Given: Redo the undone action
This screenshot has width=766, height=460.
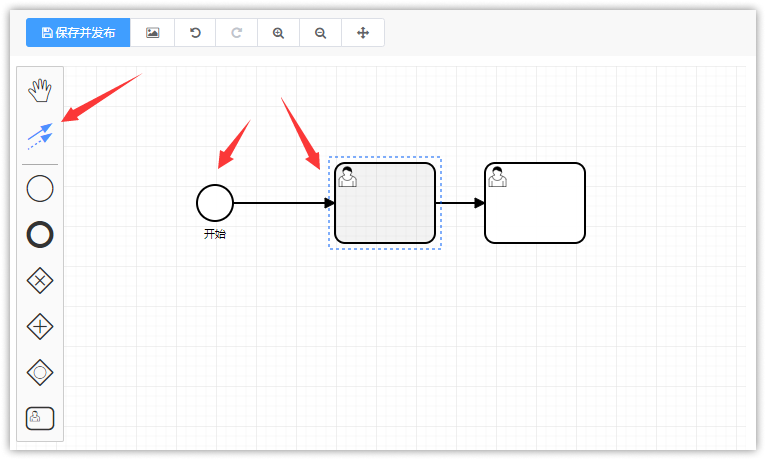Looking at the screenshot, I should tap(237, 33).
